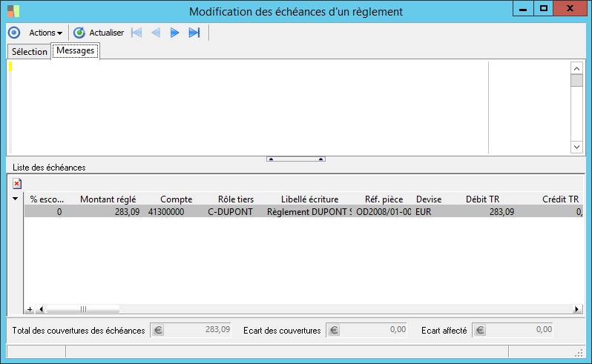The height and width of the screenshot is (364, 592).
Task: Click cell 'Règlement DUPONT' libellé
Action: pos(309,212)
